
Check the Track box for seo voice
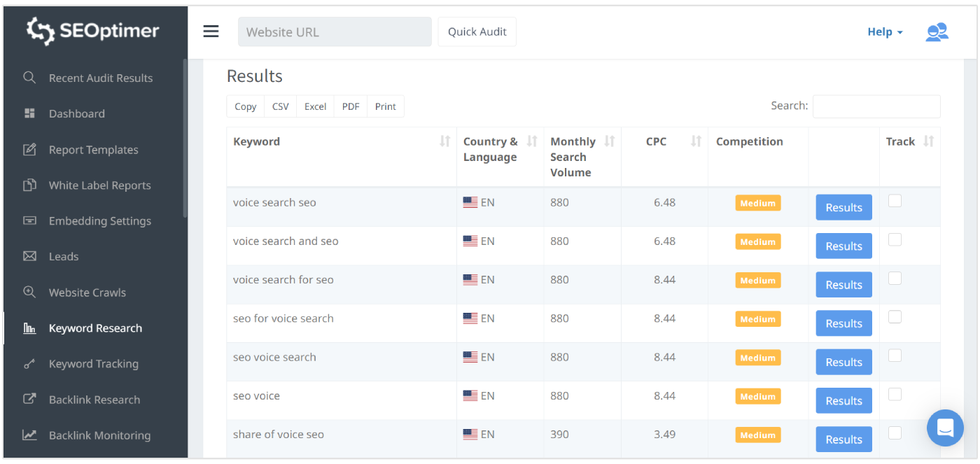895,393
